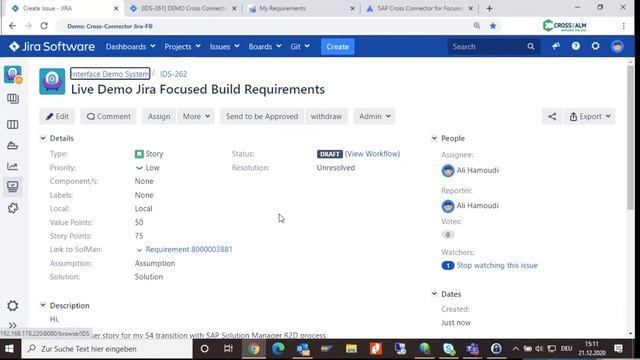Reload the page with refresh icon
The image size is (640, 360).
pos(44,26)
